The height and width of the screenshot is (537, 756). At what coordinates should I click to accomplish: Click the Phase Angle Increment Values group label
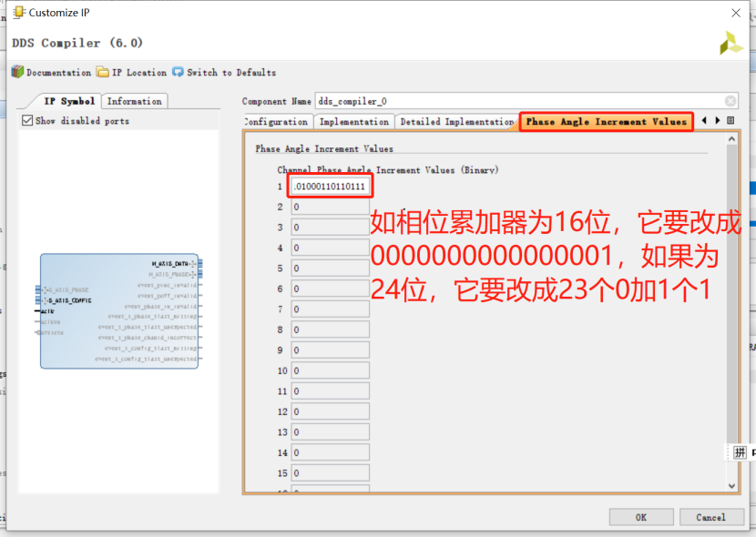tap(324, 149)
